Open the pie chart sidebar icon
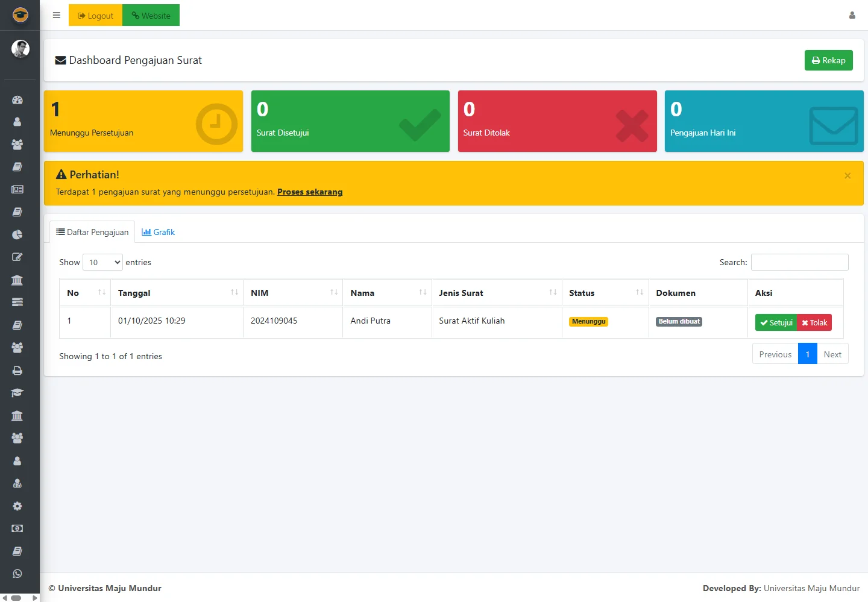This screenshot has height=602, width=868. tap(17, 234)
